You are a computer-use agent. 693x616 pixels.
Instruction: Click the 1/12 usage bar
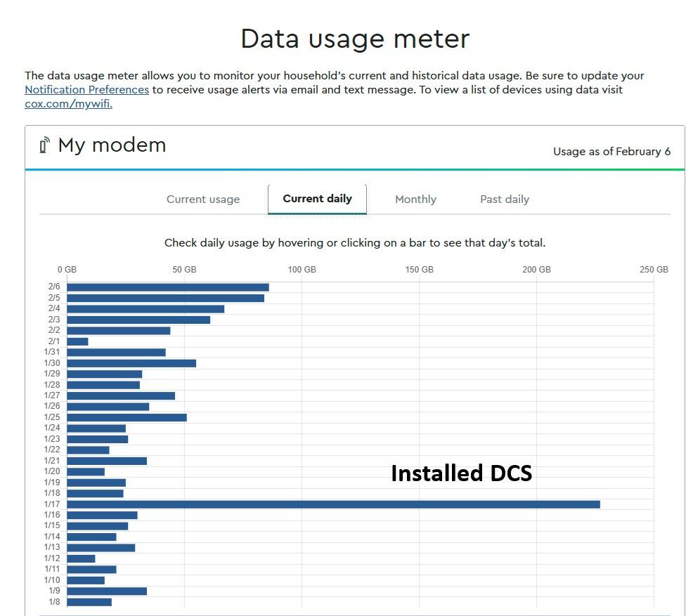[x=81, y=558]
